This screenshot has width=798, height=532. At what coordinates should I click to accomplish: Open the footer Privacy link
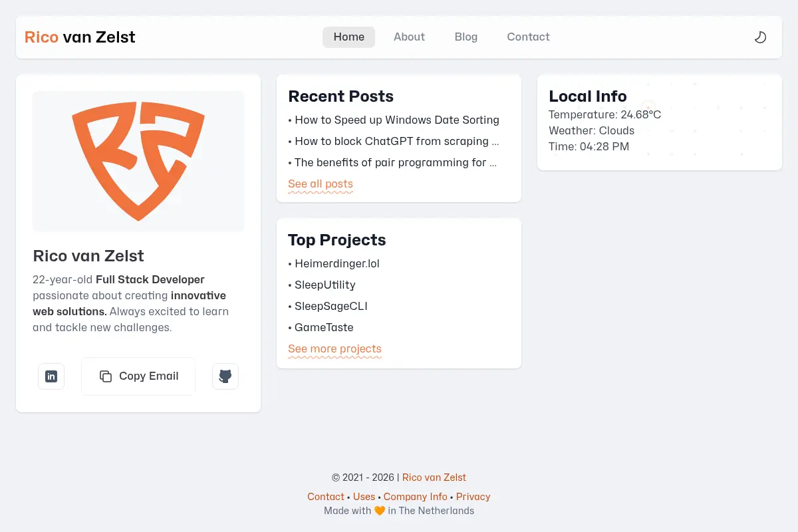click(x=473, y=497)
